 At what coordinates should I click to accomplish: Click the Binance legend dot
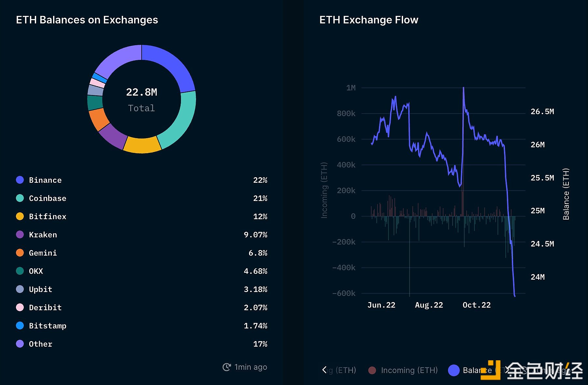[x=20, y=180]
